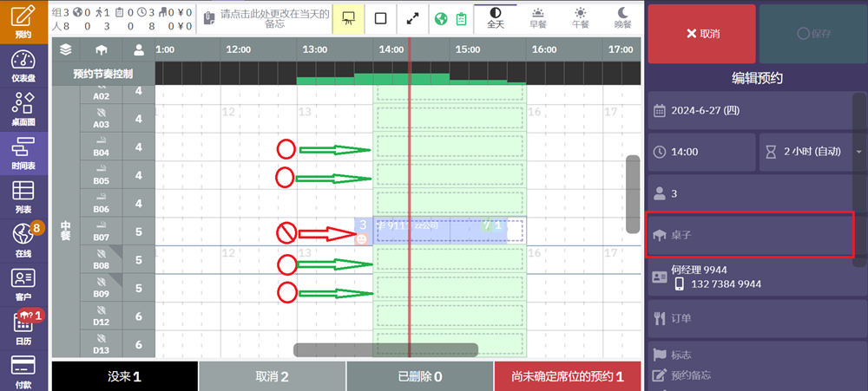Click the red 取消 cancel button
Viewport: 868px width, 391px height.
coord(702,34)
